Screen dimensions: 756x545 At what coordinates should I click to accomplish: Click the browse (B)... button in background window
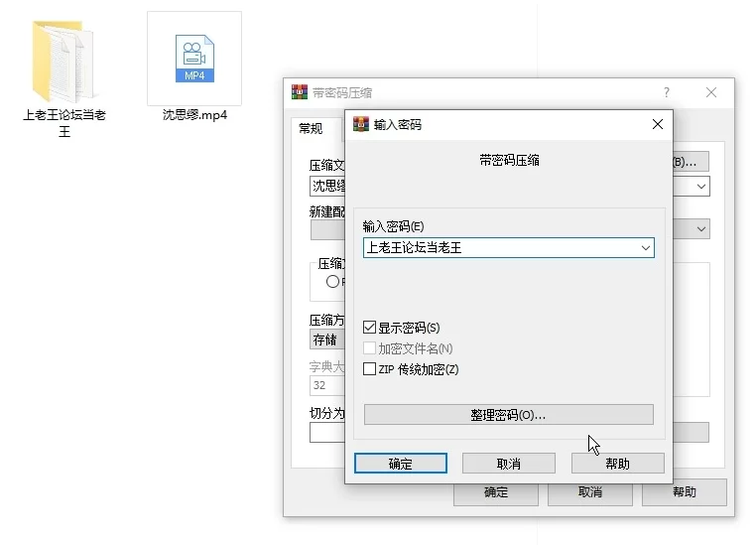pos(691,162)
